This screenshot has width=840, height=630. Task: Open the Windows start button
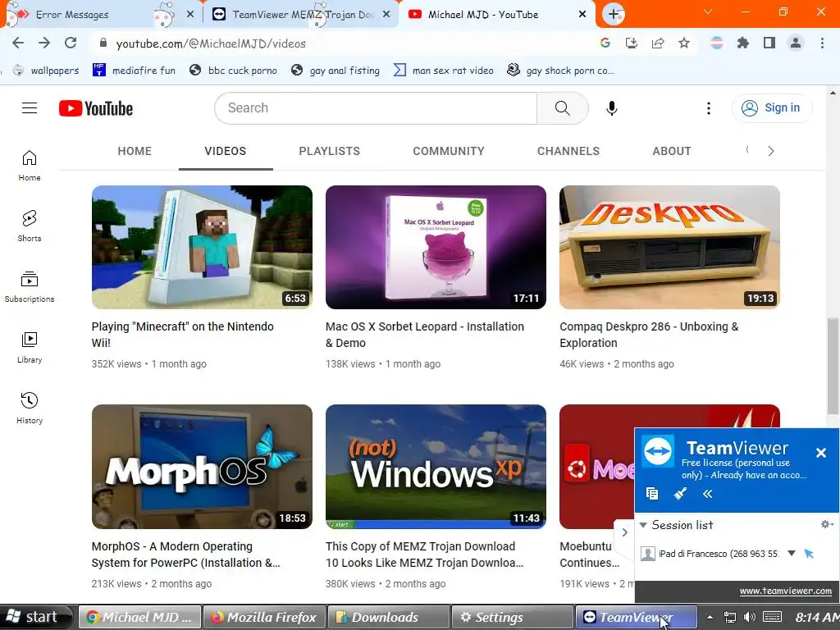point(34,617)
